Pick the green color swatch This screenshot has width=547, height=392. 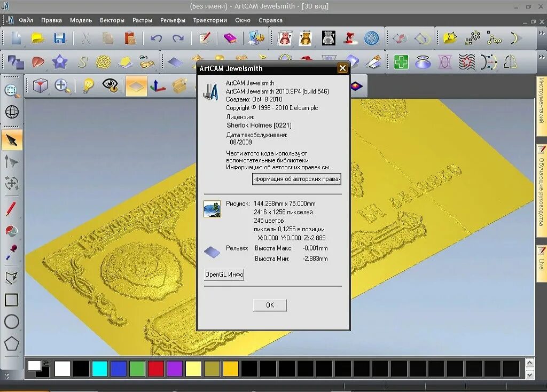pyautogui.click(x=137, y=369)
